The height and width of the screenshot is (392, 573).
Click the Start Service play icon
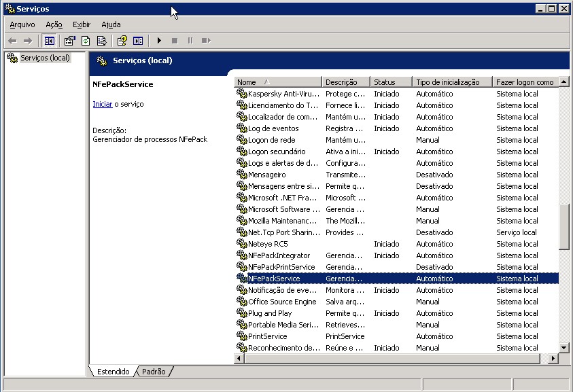pos(159,41)
